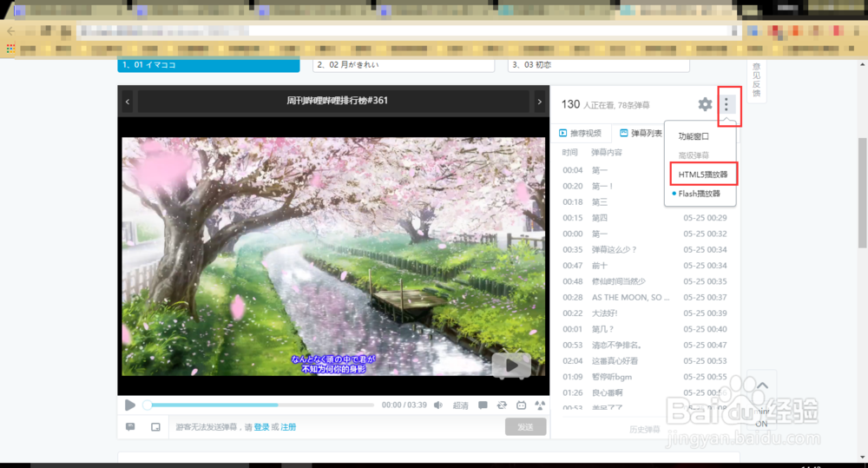Toggle loop playback icon
Viewport: 868px width, 468px height.
(x=502, y=405)
